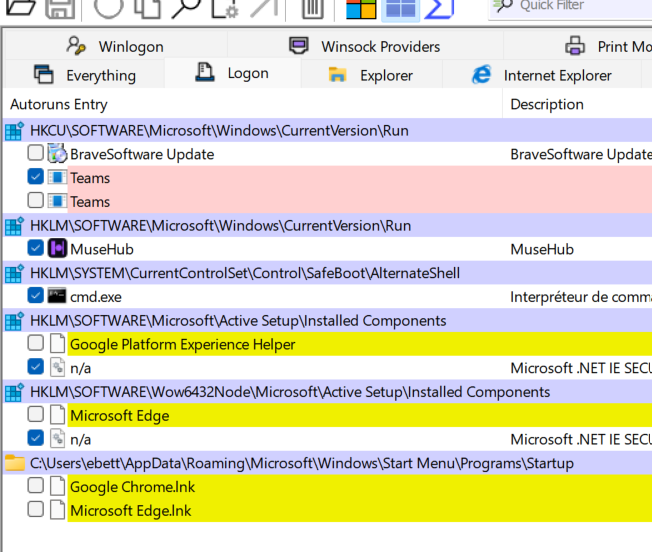Click the purple MuseHub entry icon
This screenshot has width=652, height=552.
pyautogui.click(x=57, y=249)
